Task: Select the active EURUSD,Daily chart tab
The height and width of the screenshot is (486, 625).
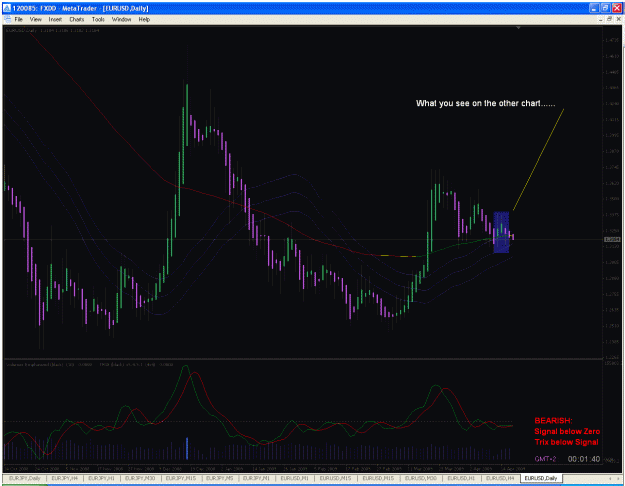Action: click(x=540, y=478)
